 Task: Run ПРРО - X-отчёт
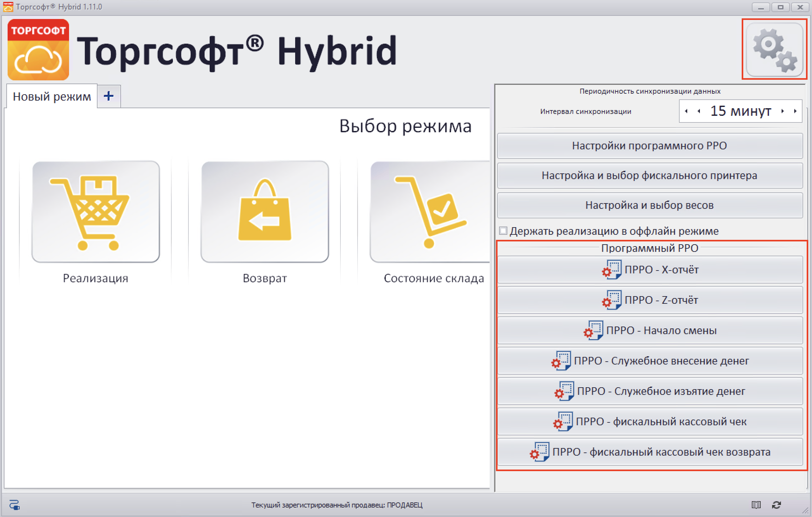click(650, 270)
